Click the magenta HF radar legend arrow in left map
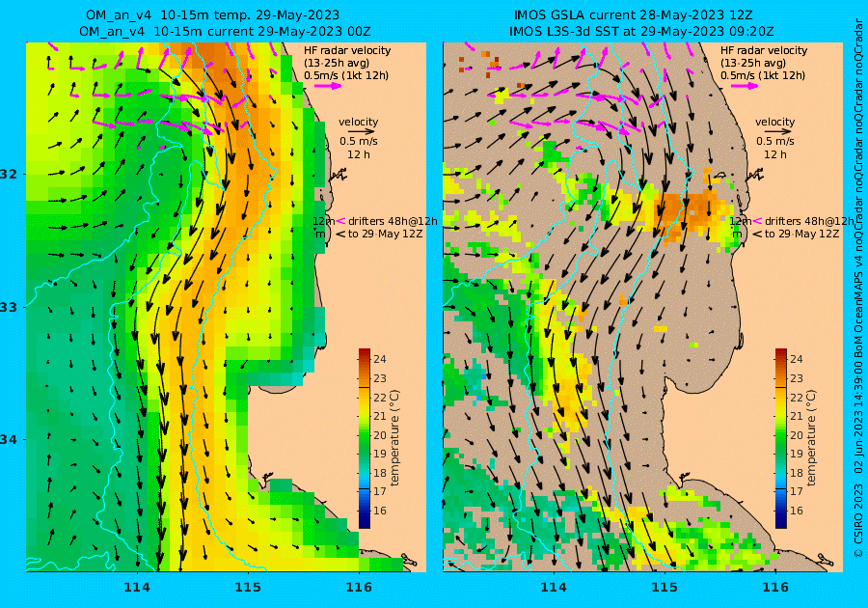 tap(328, 86)
